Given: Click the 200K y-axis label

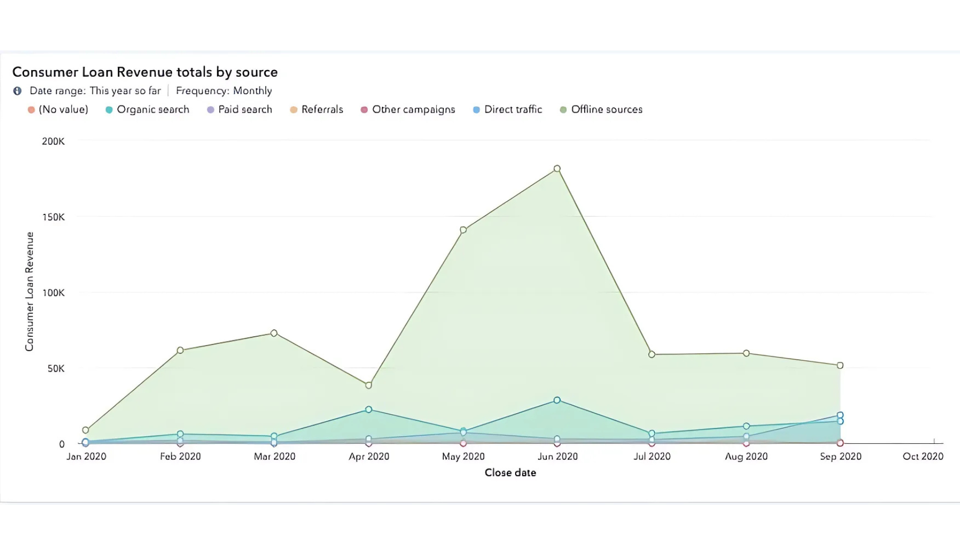Looking at the screenshot, I should 53,141.
